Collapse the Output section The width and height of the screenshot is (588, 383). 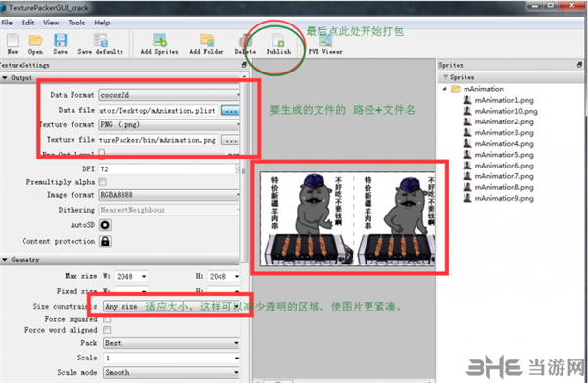[x=5, y=78]
